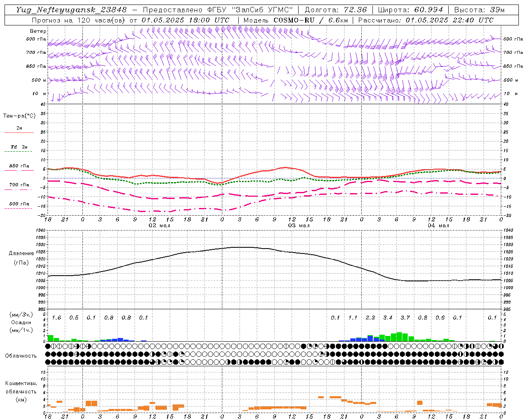Image resolution: width=525 pixels, height=420 pixels.
Task: Click Рассчитано: 01.05.2025 22:40 UTC timestamp
Action: click(426, 20)
